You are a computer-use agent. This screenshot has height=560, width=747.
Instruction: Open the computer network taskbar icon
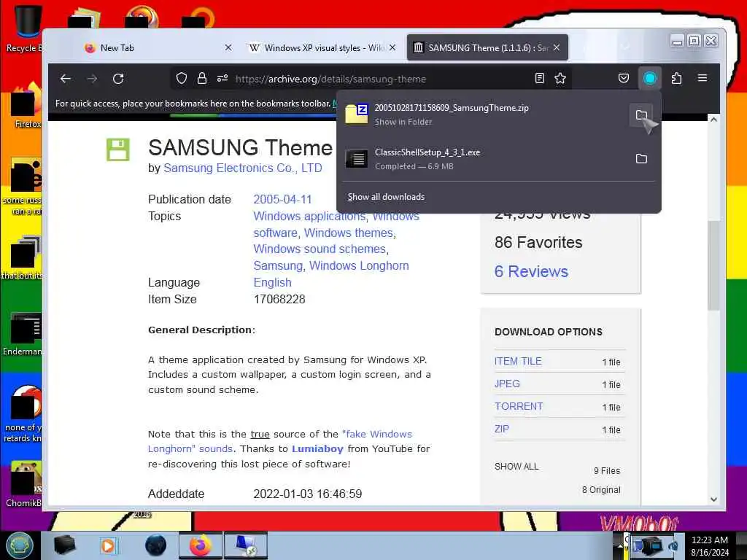pyautogui.click(x=246, y=545)
